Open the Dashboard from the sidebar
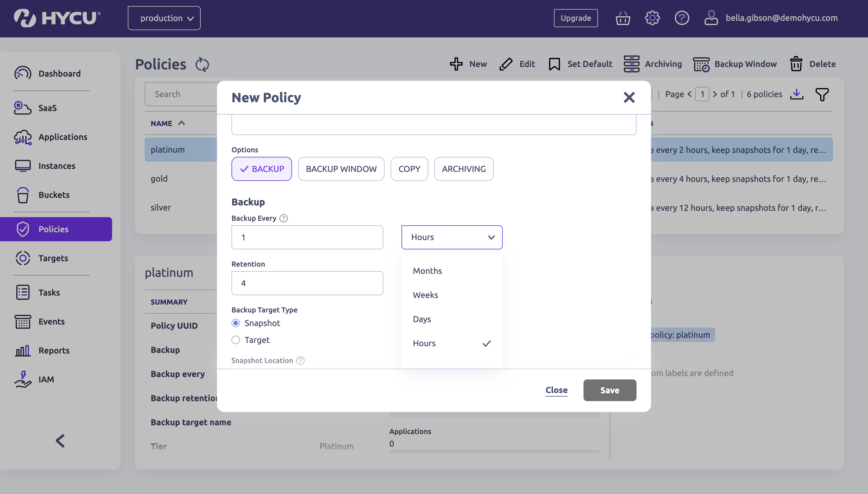The width and height of the screenshot is (868, 494). 60,73
